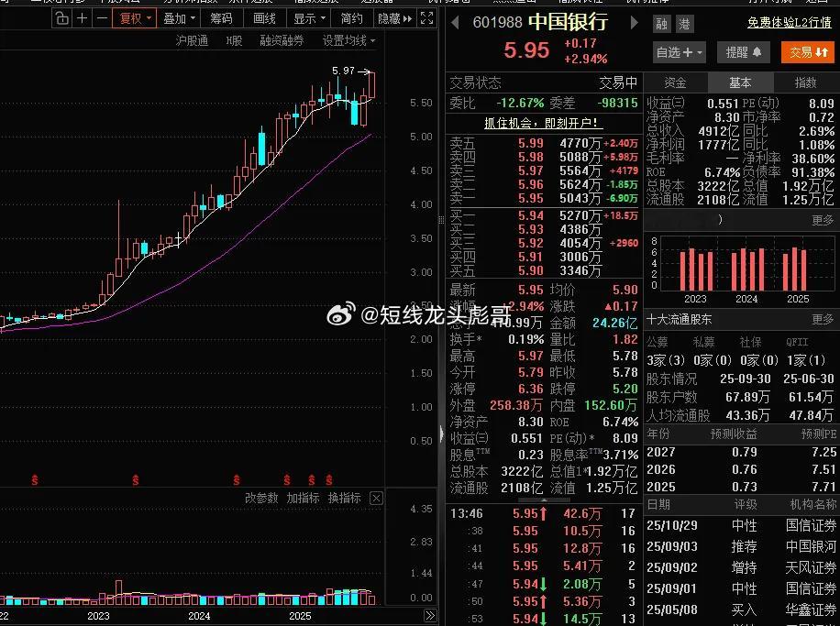The image size is (840, 626).
Task: Select the QFII shareholder column
Action: point(797,342)
